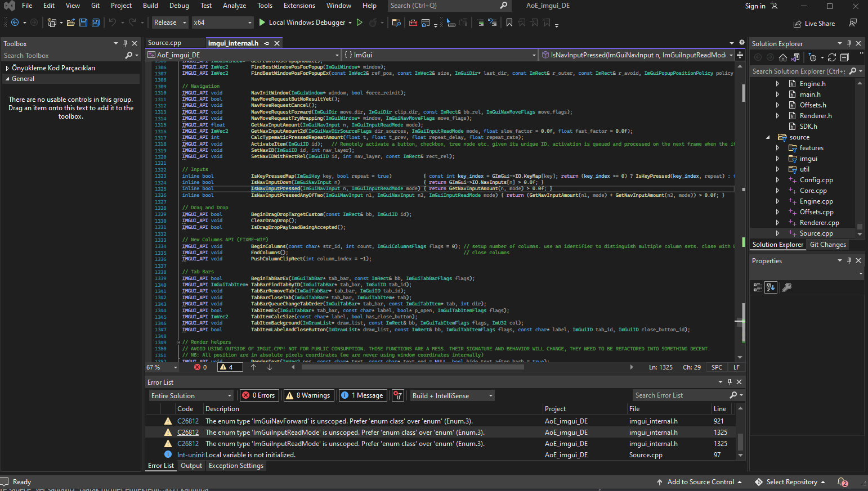The image size is (868, 491).
Task: Click Add to Source Control in status bar
Action: [x=700, y=482]
